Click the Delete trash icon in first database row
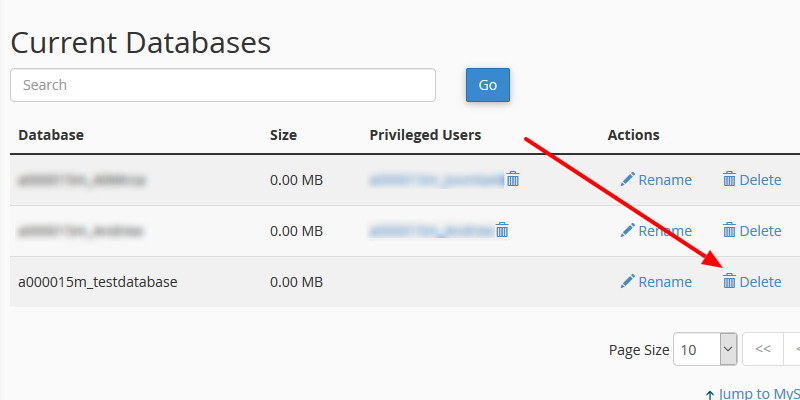Image resolution: width=800 pixels, height=400 pixels. click(x=729, y=180)
